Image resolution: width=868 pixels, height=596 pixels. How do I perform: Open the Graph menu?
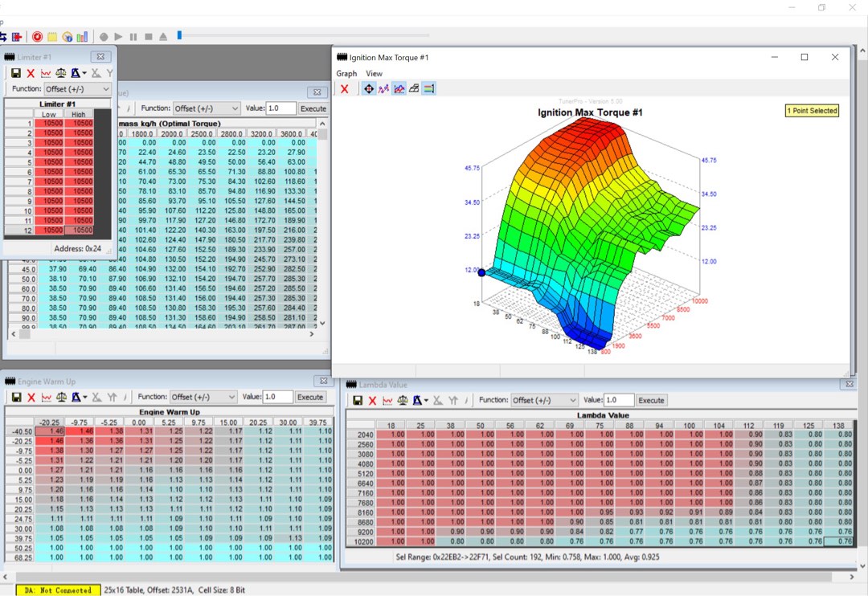346,74
